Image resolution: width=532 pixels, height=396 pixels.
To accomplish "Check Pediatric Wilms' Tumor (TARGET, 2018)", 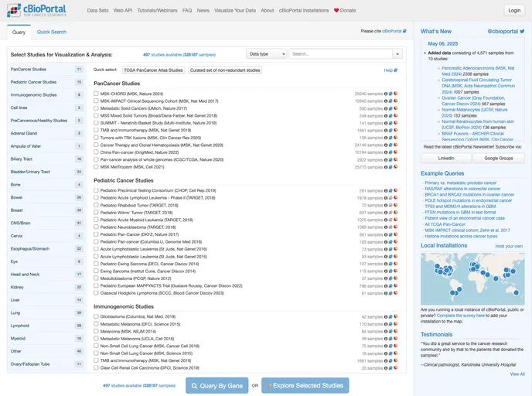I will click(x=96, y=213).
